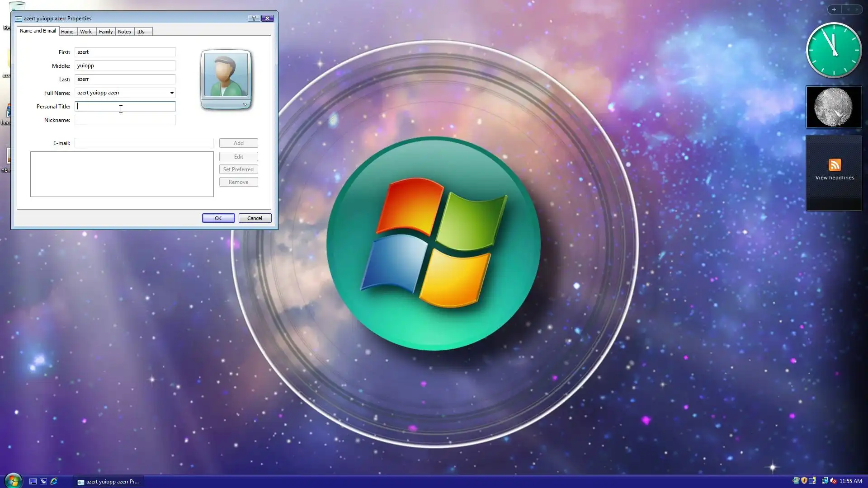Click the sidebar add gadget plus button
This screenshot has width=868, height=488.
834,9
